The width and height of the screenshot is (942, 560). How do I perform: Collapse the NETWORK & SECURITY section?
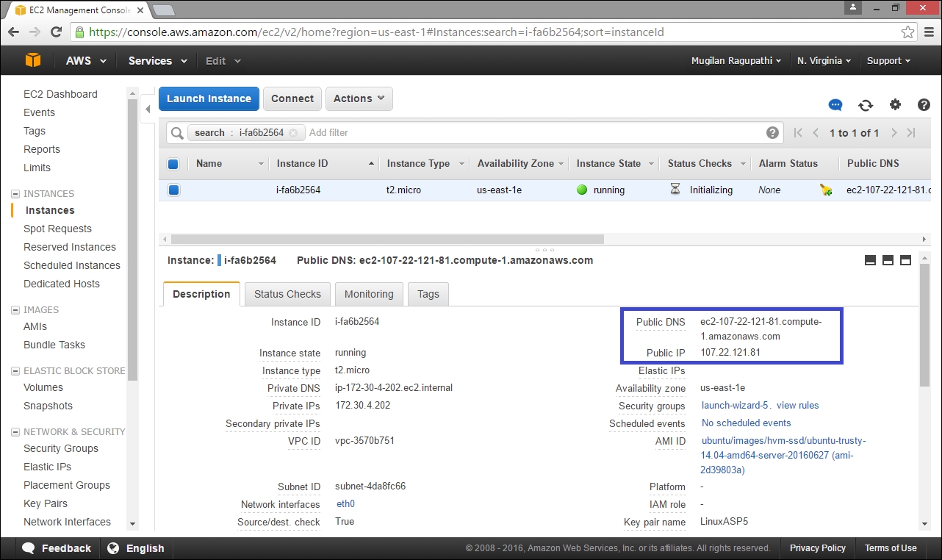(x=15, y=432)
